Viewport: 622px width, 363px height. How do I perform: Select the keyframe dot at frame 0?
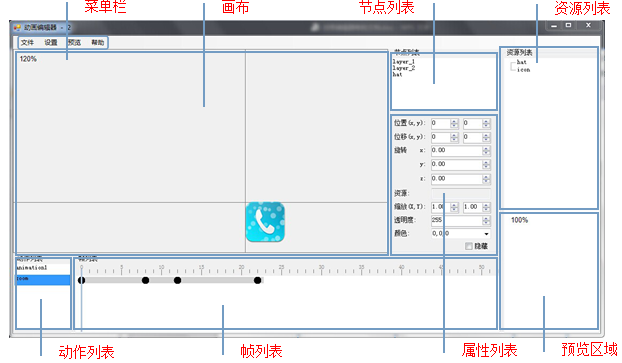coord(81,280)
